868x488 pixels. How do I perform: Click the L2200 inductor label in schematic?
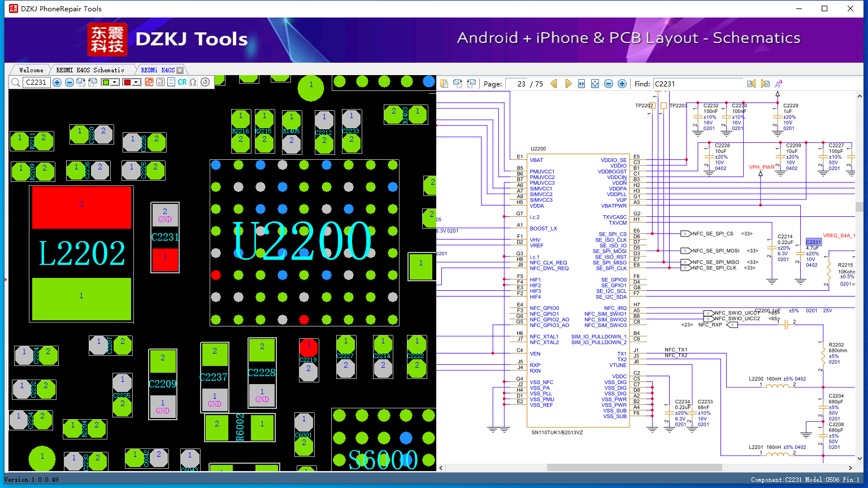pyautogui.click(x=756, y=379)
